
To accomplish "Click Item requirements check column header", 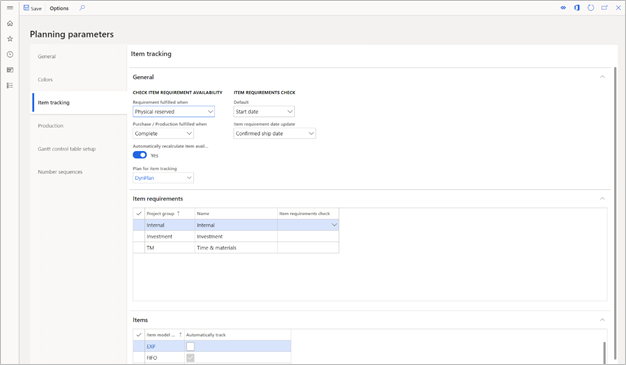I will pyautogui.click(x=308, y=214).
